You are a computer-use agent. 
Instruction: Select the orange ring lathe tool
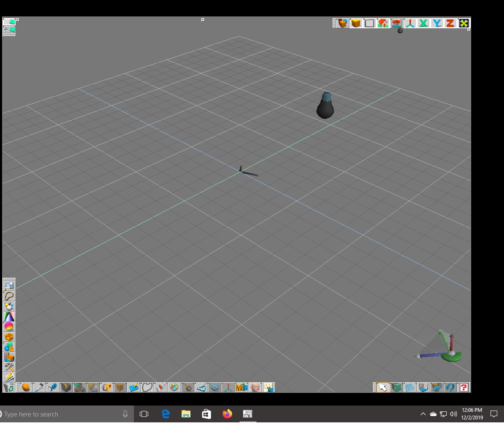tap(107, 387)
